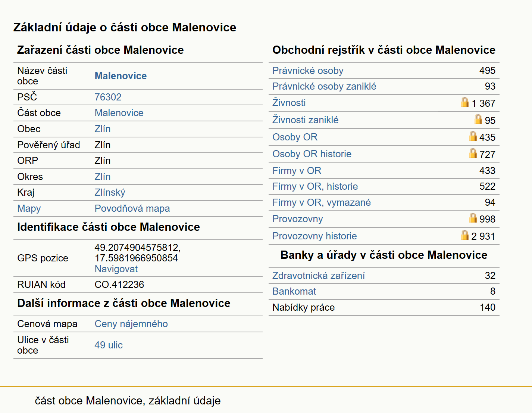View Zdravotnická zařízení list
This screenshot has width=532, height=413.
click(x=319, y=276)
